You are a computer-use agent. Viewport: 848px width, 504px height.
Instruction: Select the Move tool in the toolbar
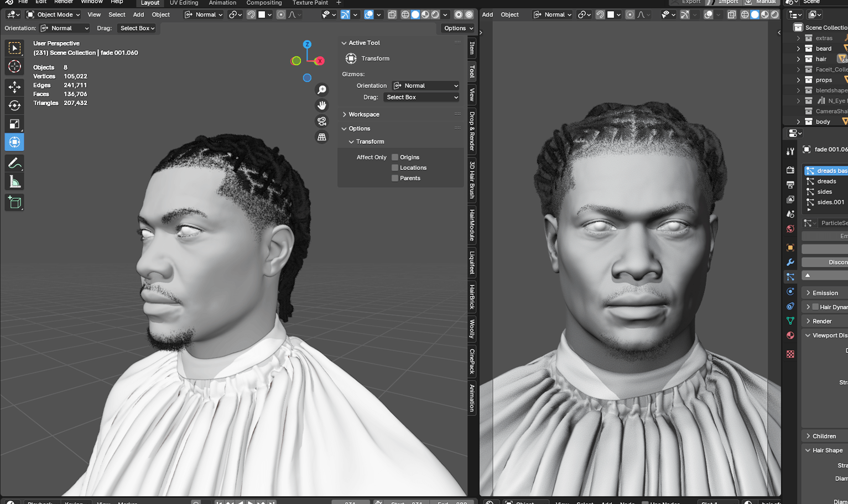point(14,87)
